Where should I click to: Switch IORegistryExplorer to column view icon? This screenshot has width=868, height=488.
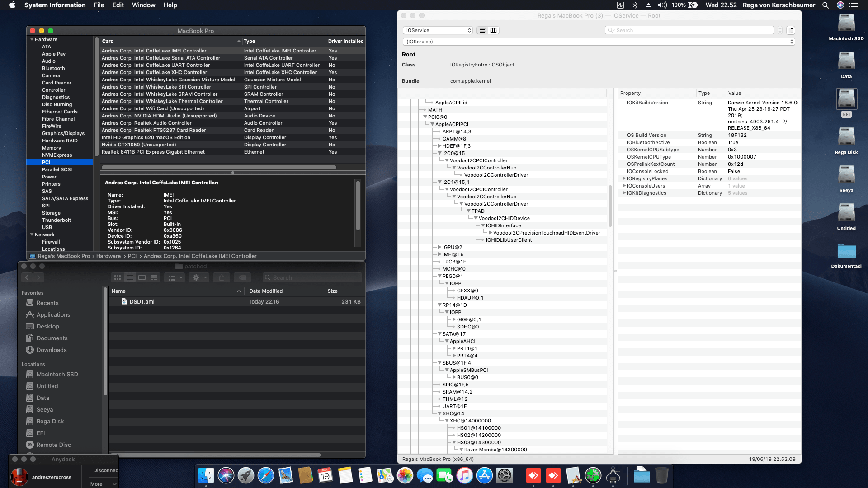(x=493, y=30)
